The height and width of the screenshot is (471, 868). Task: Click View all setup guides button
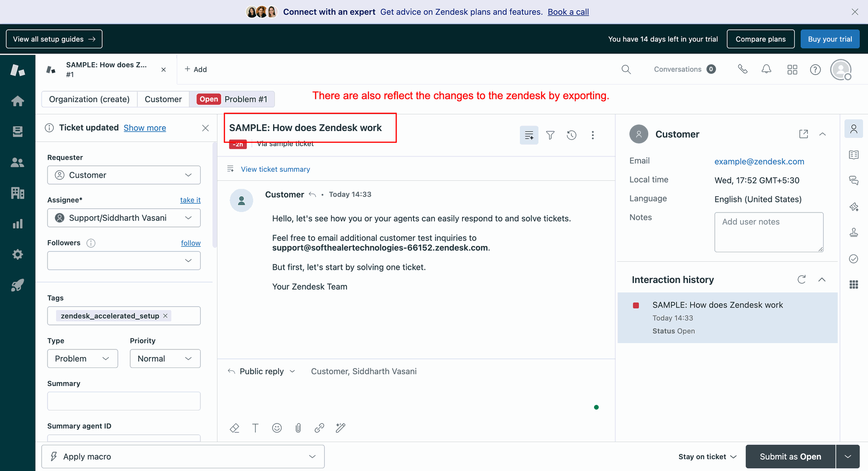(x=54, y=39)
